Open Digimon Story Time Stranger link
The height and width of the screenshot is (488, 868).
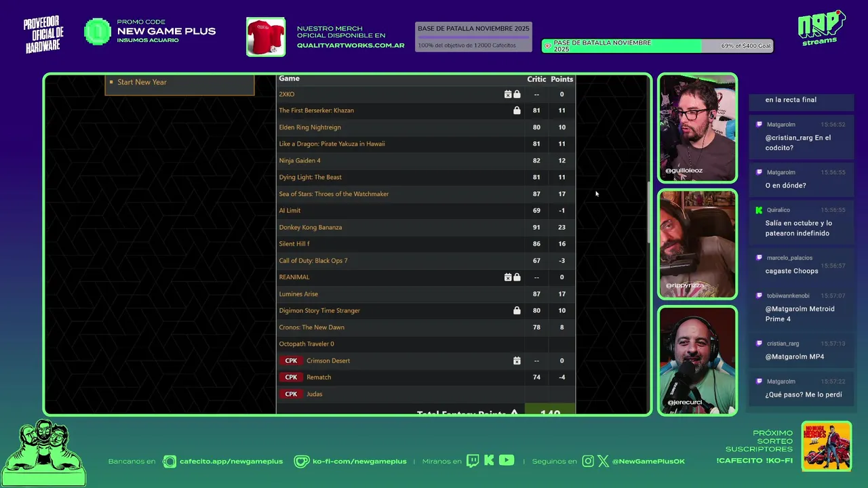coord(319,310)
